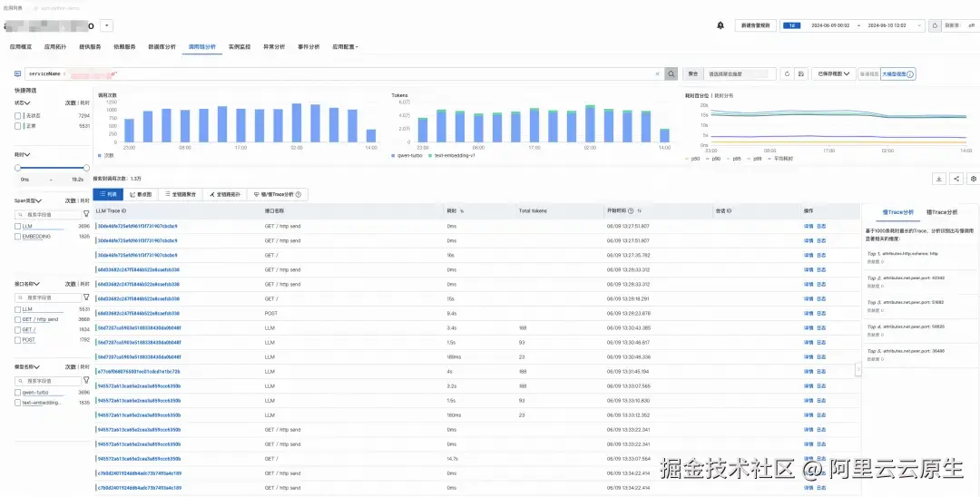This screenshot has height=497, width=980.
Task: Check the qwen-turbo model filter
Action: [17, 392]
